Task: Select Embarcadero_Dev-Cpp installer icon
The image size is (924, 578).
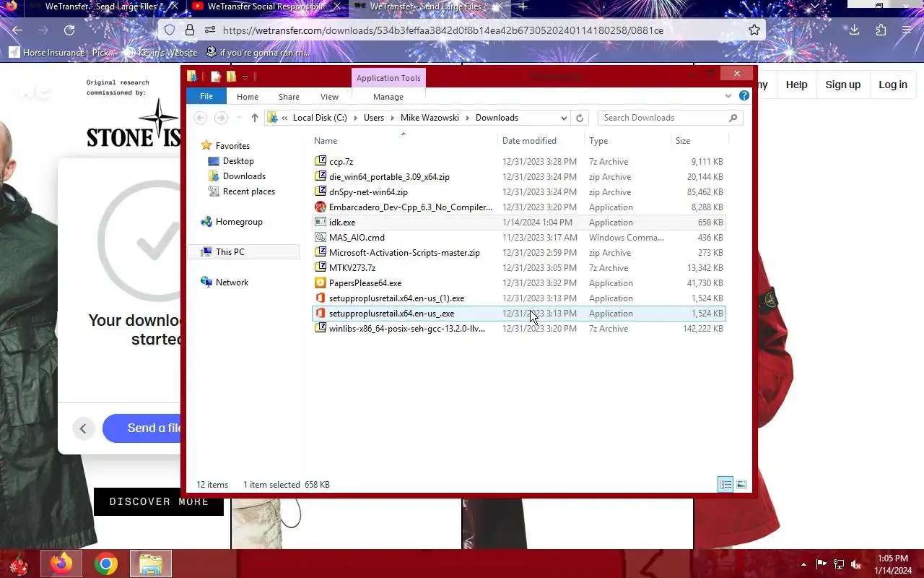Action: (x=321, y=207)
